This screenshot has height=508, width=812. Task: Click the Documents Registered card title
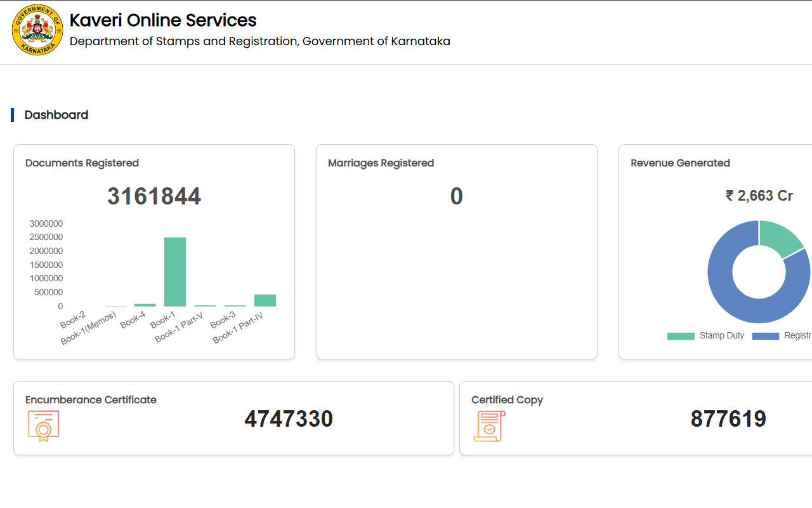pos(82,163)
